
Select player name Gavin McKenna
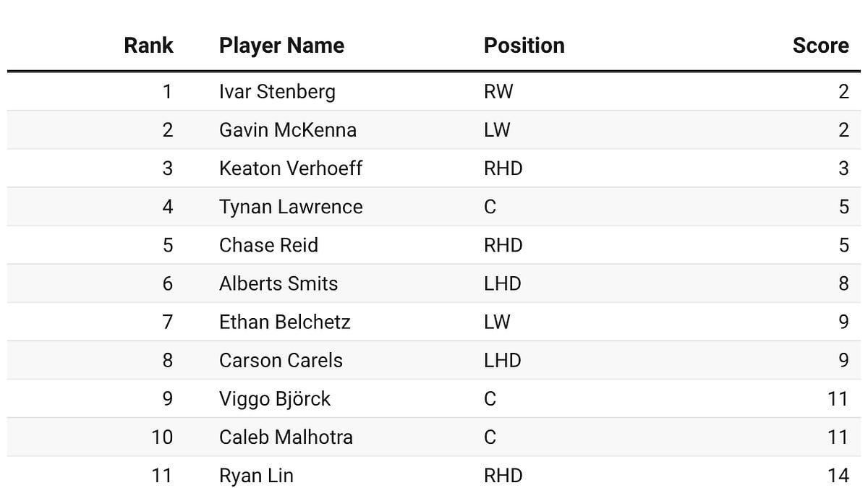pos(287,130)
